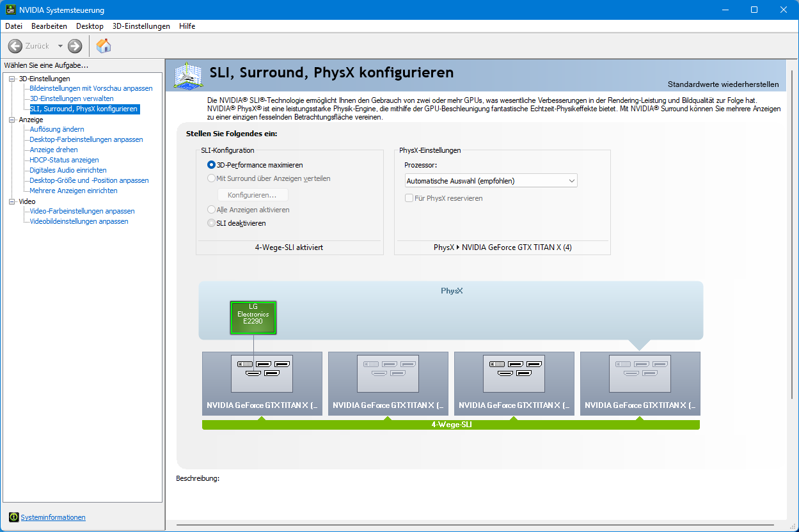Select the third GeForce GTX TITAN X card
Screen dimensions: 799x532
pos(514,384)
